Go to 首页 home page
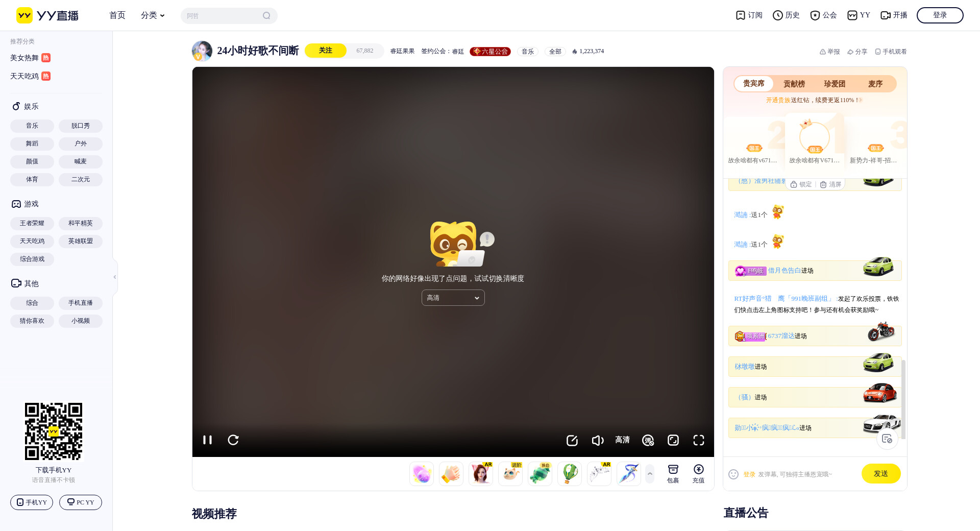 (x=117, y=15)
